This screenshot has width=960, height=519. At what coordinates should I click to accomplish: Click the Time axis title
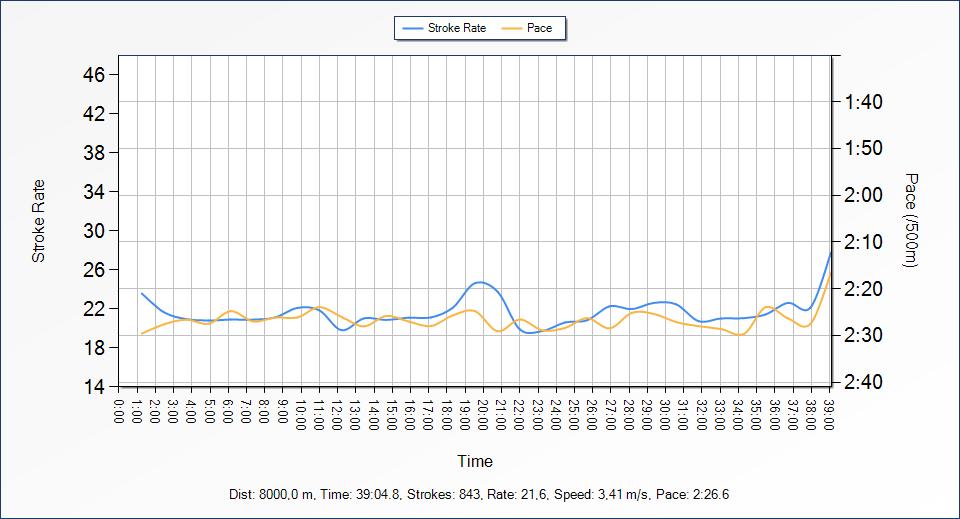[475, 461]
